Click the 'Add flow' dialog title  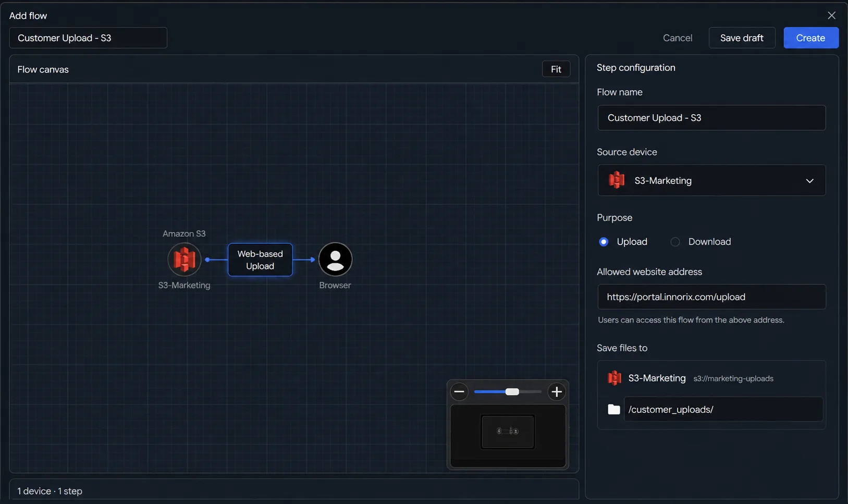[28, 16]
